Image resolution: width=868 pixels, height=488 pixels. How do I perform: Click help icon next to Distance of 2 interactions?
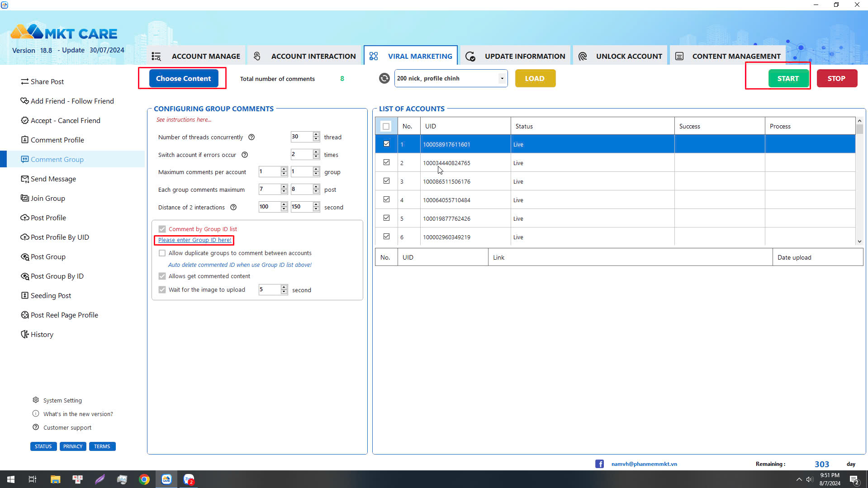point(233,207)
